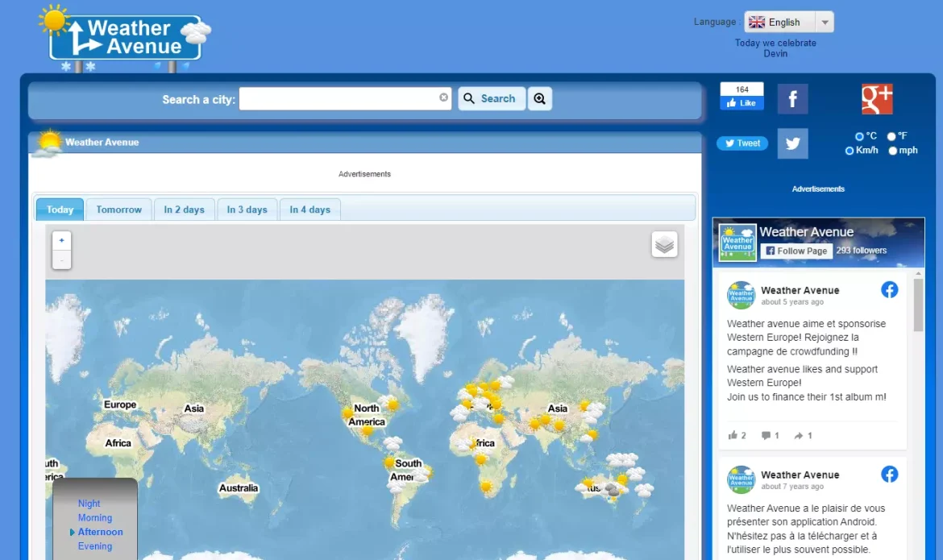Click the magnifier zoom search icon
Image resolution: width=943 pixels, height=560 pixels.
539,98
